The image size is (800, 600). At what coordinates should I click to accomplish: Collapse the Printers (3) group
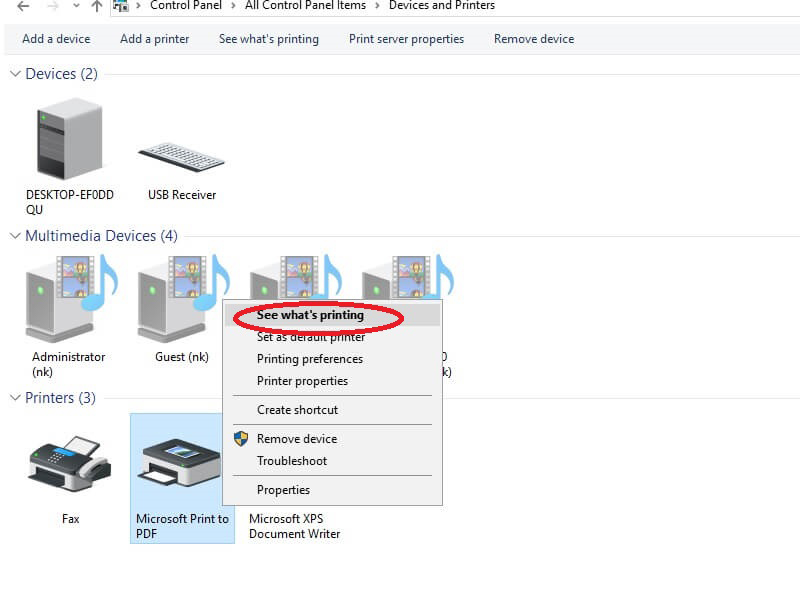(x=15, y=398)
